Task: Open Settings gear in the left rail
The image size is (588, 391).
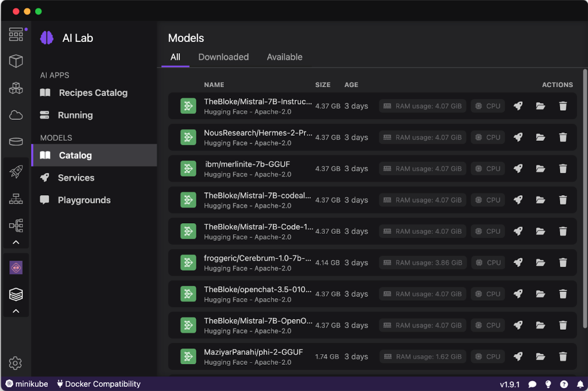Action: click(16, 363)
